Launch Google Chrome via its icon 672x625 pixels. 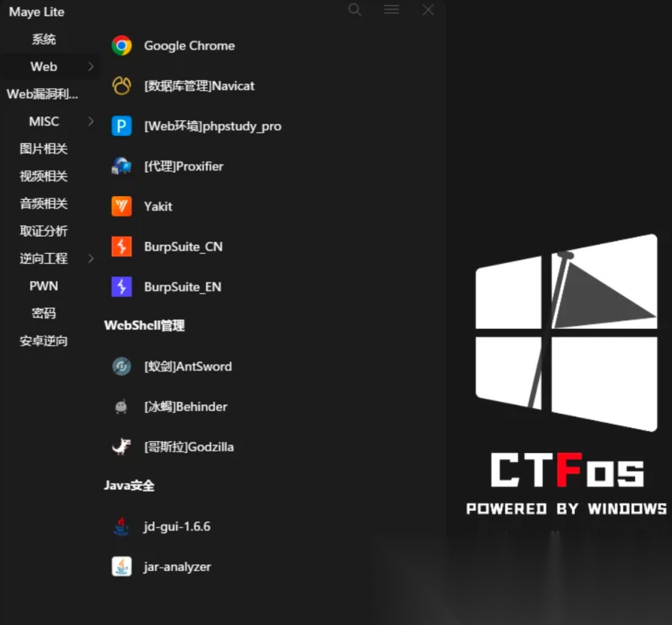click(x=122, y=45)
